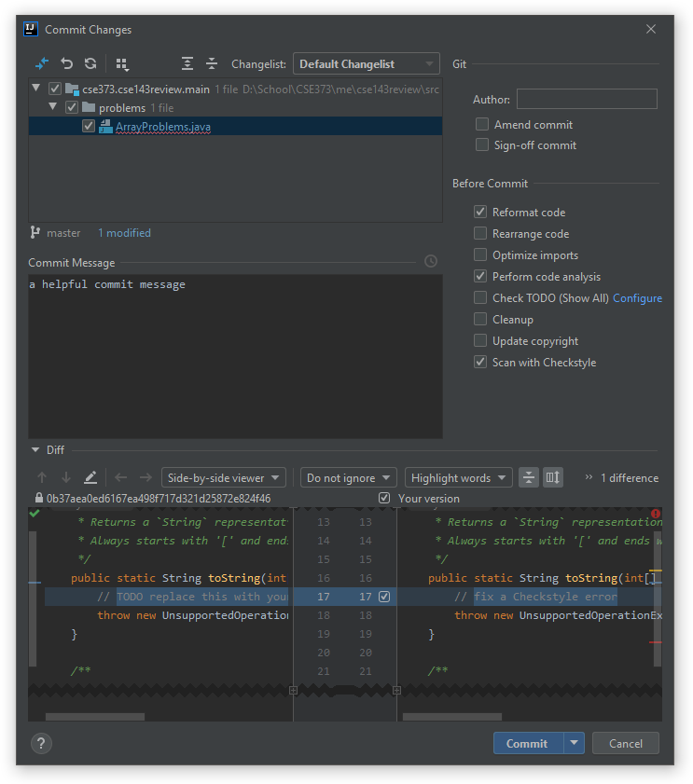Screen dimensions: 693x784
Task: Enable the Update copyright checkbox
Action: (x=480, y=340)
